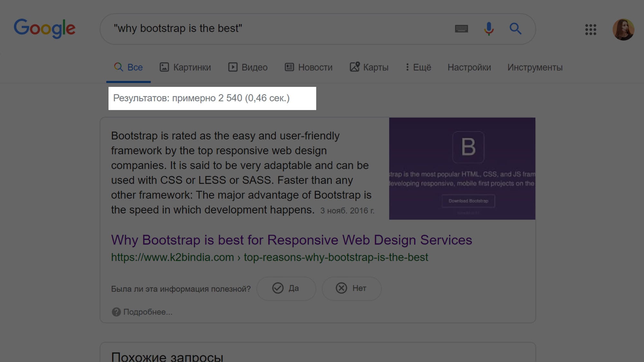Answer Да to feedback question

(286, 288)
